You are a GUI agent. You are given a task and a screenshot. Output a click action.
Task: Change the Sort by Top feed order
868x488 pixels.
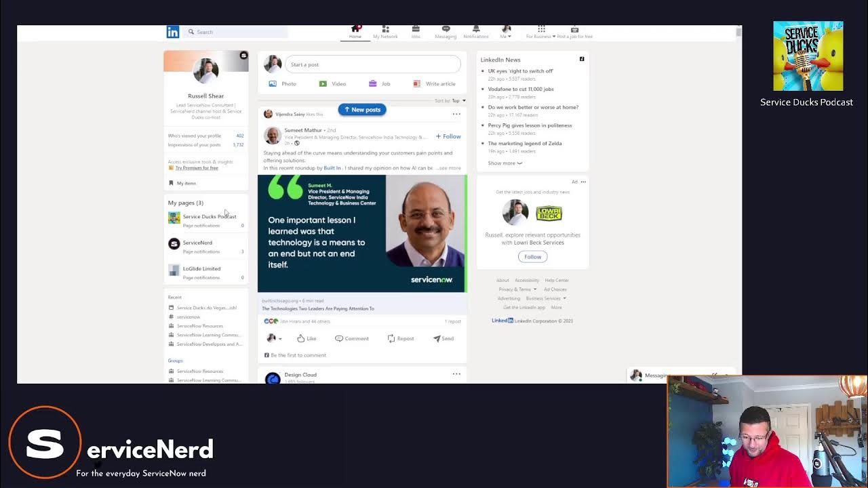(x=450, y=100)
